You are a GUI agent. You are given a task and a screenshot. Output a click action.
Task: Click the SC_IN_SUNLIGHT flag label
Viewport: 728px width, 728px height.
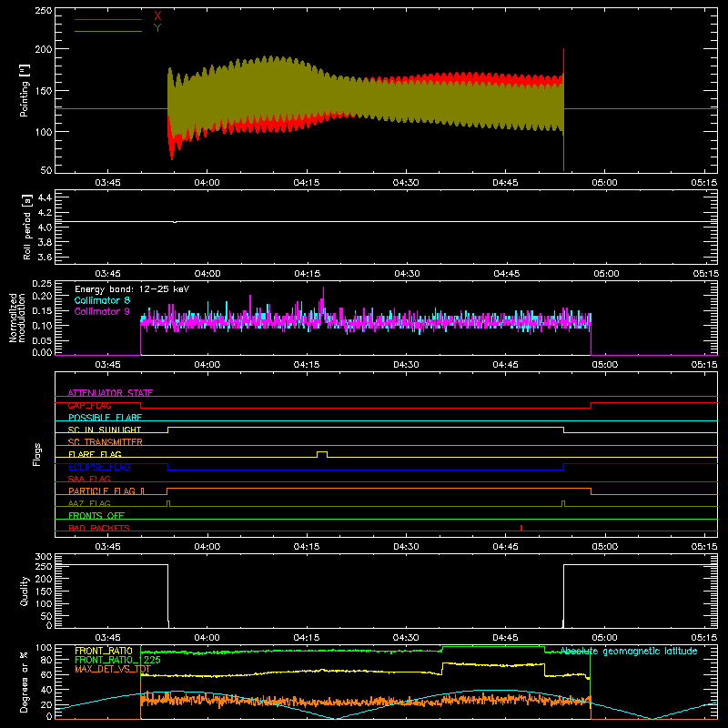(105, 430)
